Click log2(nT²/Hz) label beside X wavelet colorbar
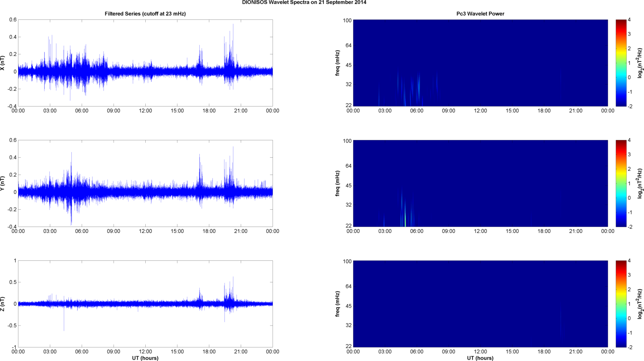This screenshot has height=361, width=644. tap(640, 63)
